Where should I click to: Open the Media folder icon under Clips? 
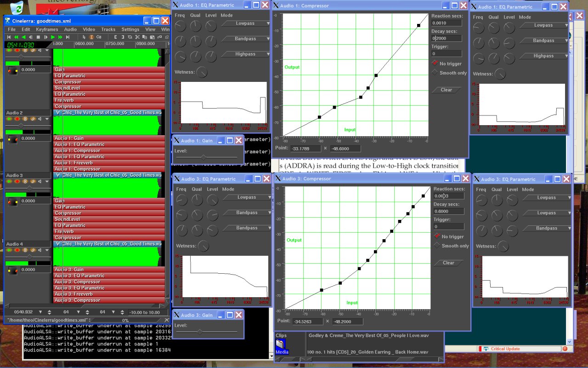point(282,346)
